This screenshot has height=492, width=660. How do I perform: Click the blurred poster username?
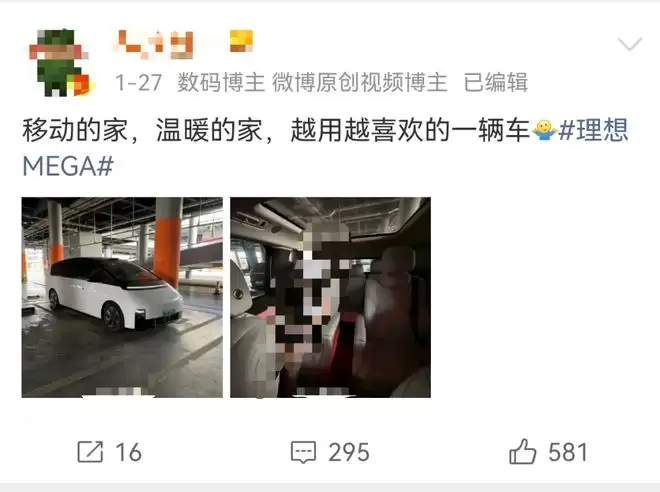tap(154, 44)
